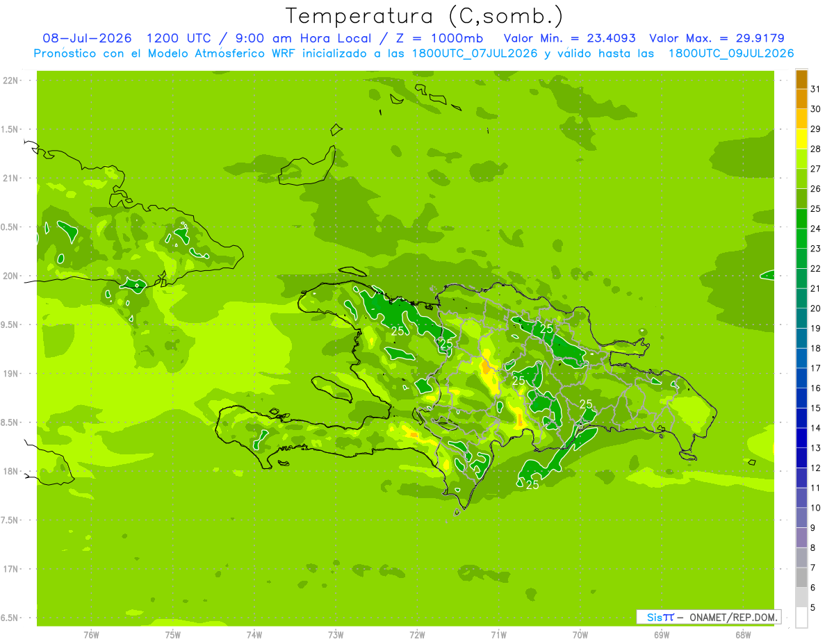Viewport: 834px width, 644px height.
Task: Click the color scale label '6'
Action: [813, 588]
